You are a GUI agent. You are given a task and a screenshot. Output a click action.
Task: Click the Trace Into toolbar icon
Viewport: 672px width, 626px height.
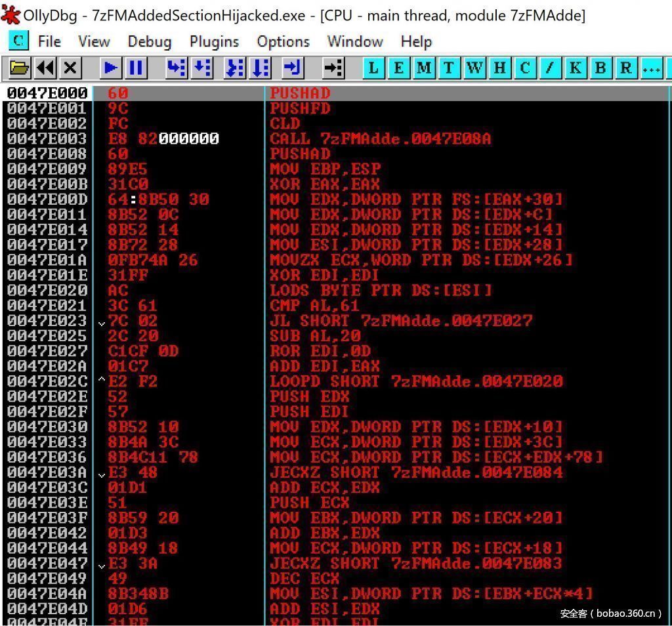tap(235, 68)
